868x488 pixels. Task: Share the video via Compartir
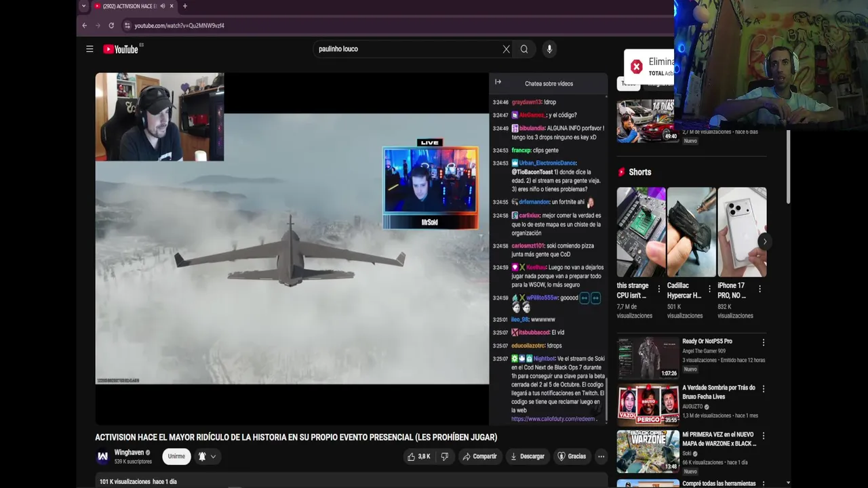pos(479,456)
